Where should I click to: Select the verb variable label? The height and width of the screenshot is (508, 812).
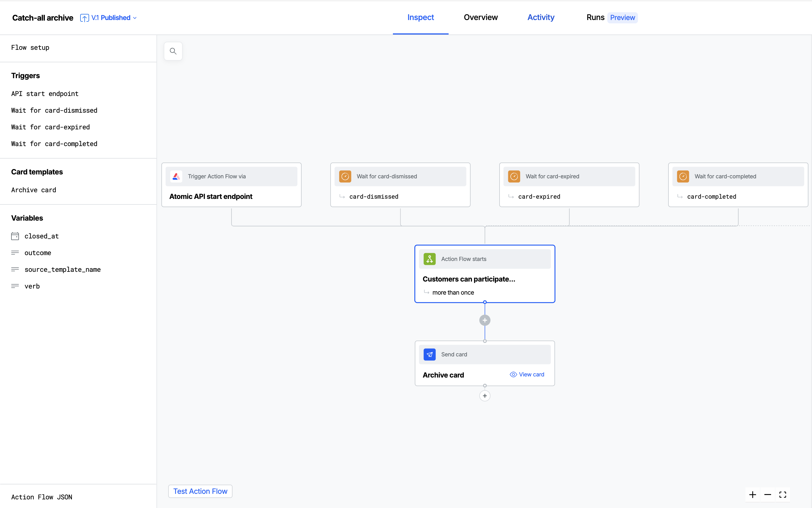pyautogui.click(x=32, y=286)
